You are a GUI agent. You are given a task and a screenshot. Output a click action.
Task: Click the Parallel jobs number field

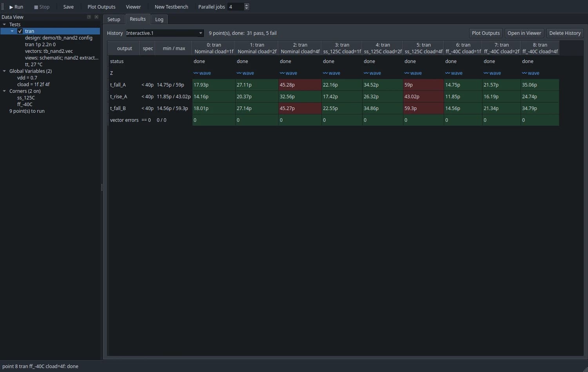[x=236, y=7]
